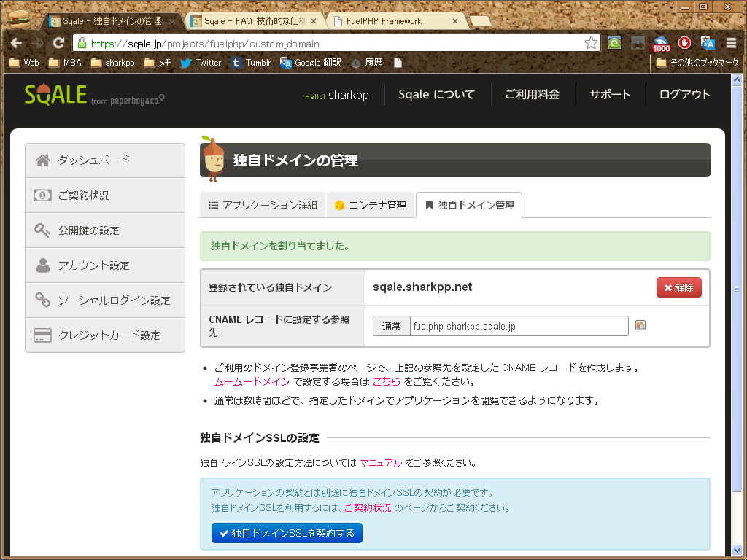
Task: Open アカウント設定 in the sidebar
Action: pyautogui.click(x=105, y=265)
